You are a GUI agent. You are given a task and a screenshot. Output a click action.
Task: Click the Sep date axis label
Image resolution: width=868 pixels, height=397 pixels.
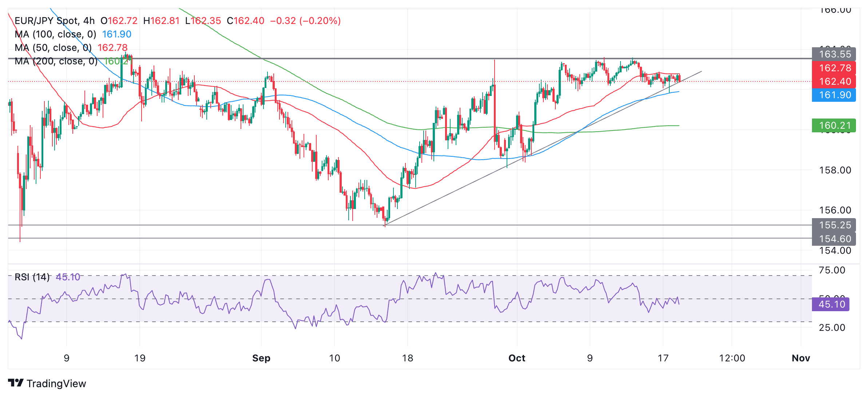[261, 358]
